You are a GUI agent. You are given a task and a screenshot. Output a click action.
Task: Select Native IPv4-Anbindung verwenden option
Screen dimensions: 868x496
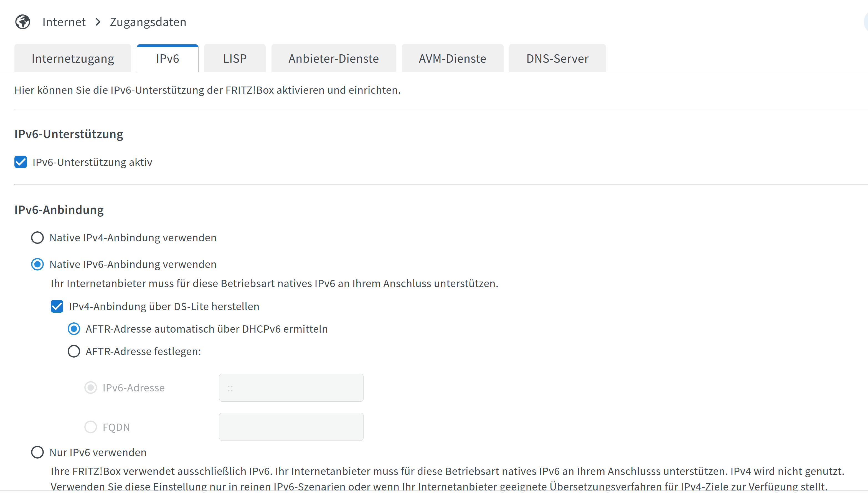pos(37,237)
